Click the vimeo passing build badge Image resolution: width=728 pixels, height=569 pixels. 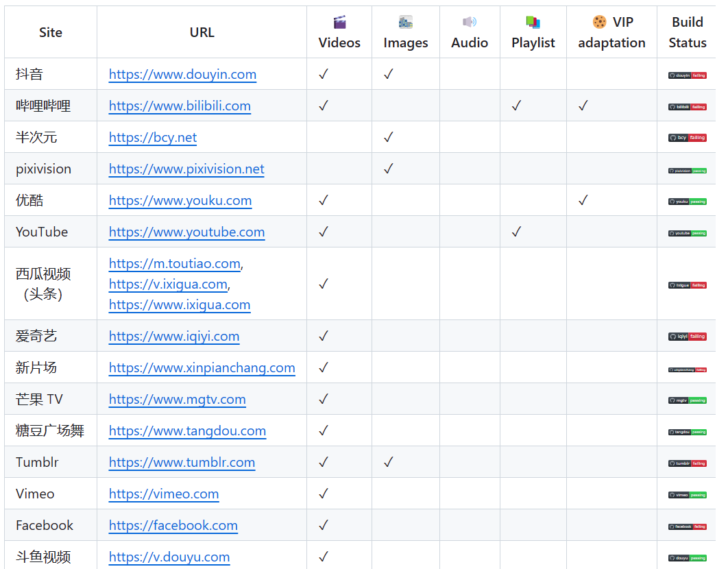687,495
